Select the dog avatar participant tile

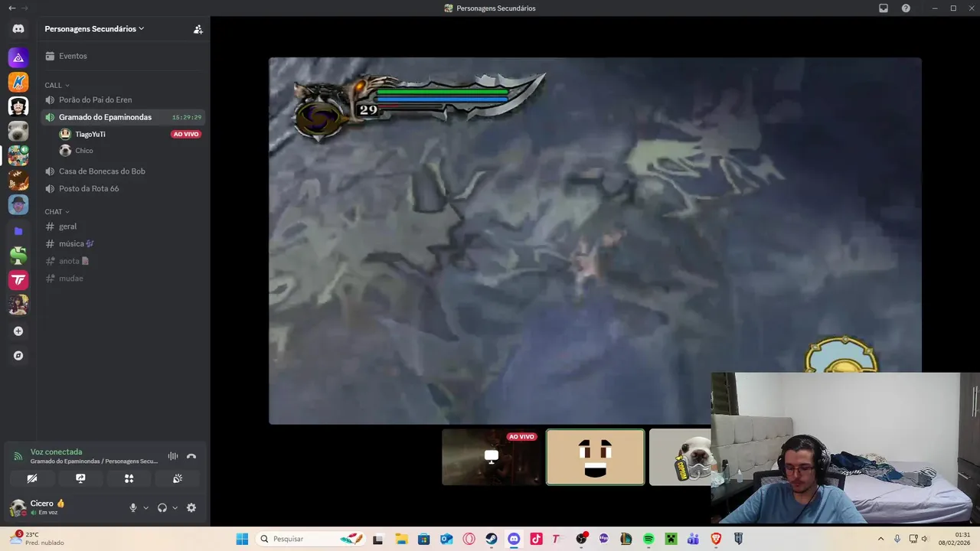point(681,457)
